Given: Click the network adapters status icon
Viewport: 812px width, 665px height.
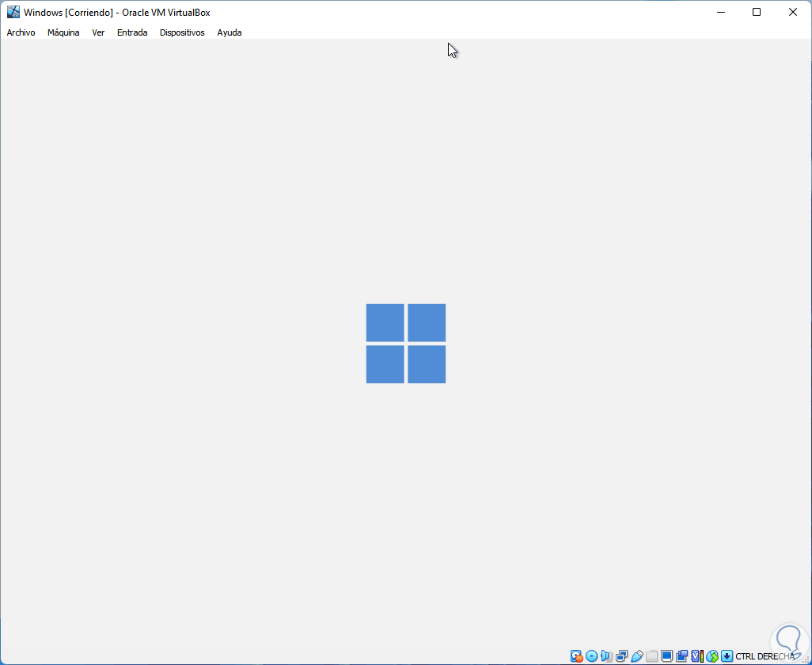Looking at the screenshot, I should click(621, 656).
